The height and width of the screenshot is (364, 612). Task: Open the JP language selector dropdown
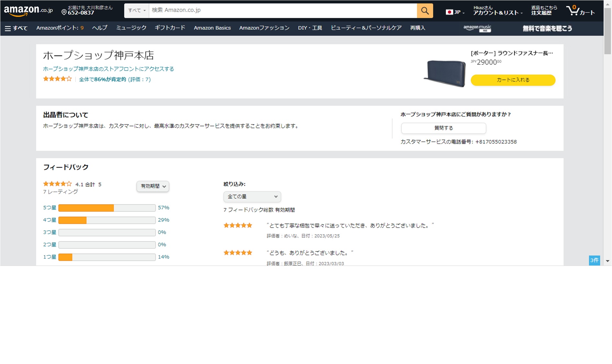point(455,12)
